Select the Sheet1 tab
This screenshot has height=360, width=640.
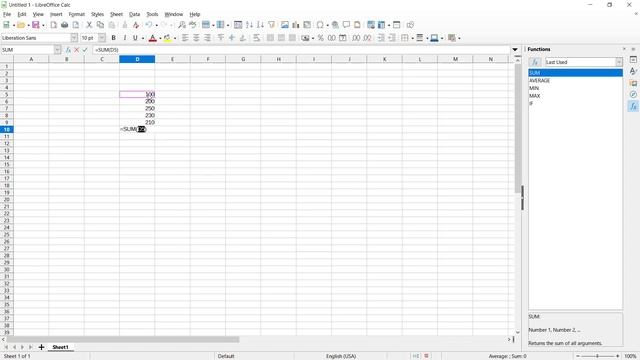pyautogui.click(x=60, y=347)
